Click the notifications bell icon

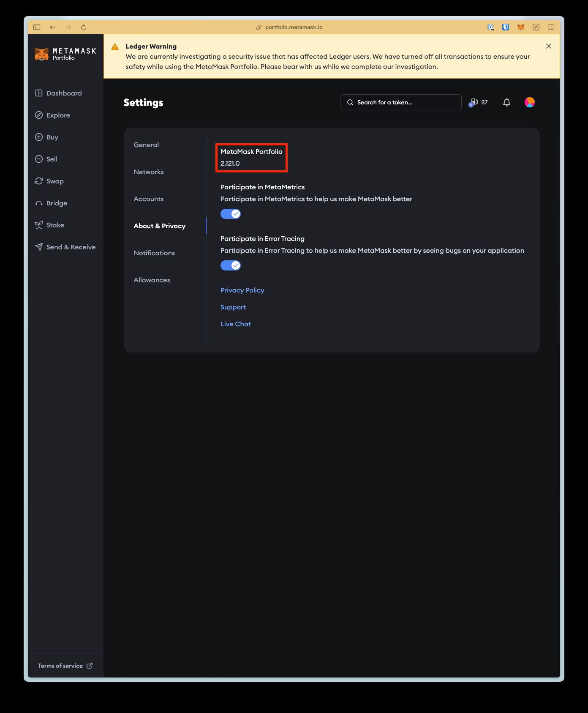click(506, 102)
